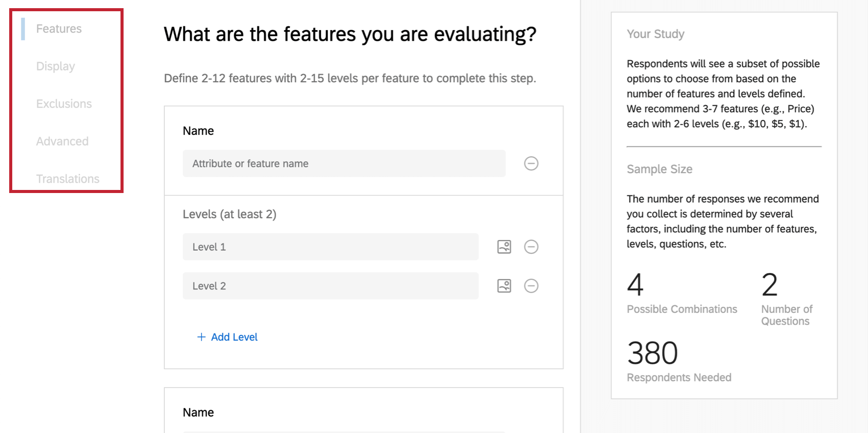
Task: Go to the Exclusions tab
Action: tap(64, 104)
